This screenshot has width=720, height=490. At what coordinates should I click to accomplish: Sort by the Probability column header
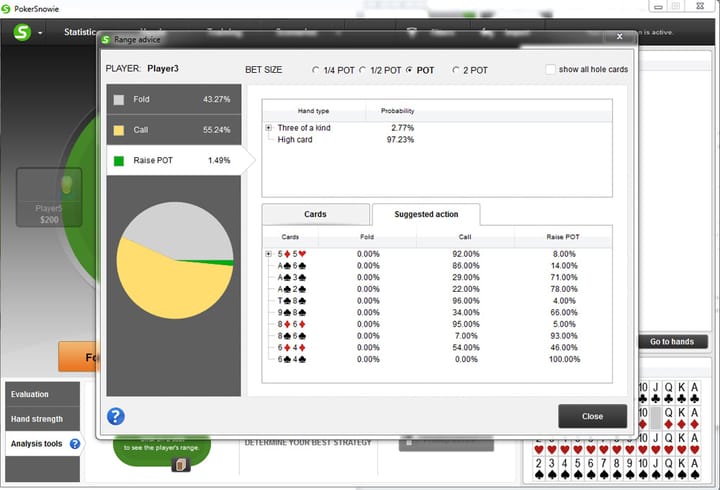click(398, 111)
